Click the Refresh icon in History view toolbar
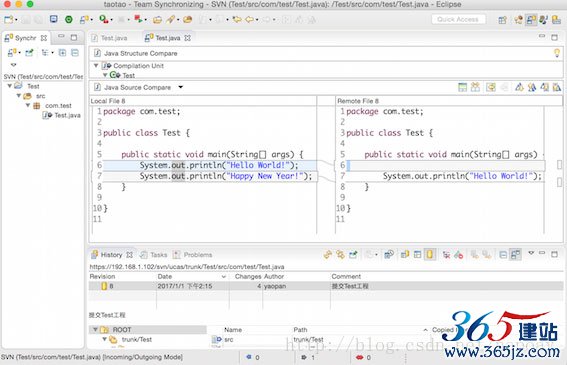 328,255
